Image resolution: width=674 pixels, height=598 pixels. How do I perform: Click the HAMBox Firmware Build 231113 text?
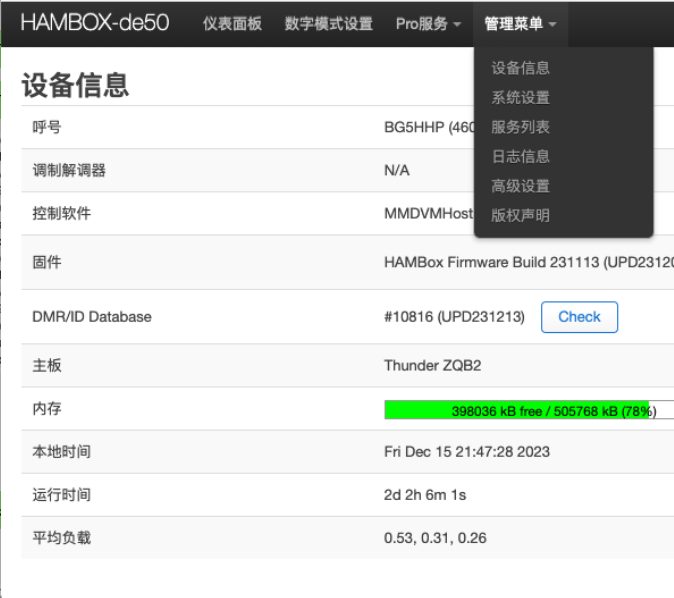click(x=491, y=262)
